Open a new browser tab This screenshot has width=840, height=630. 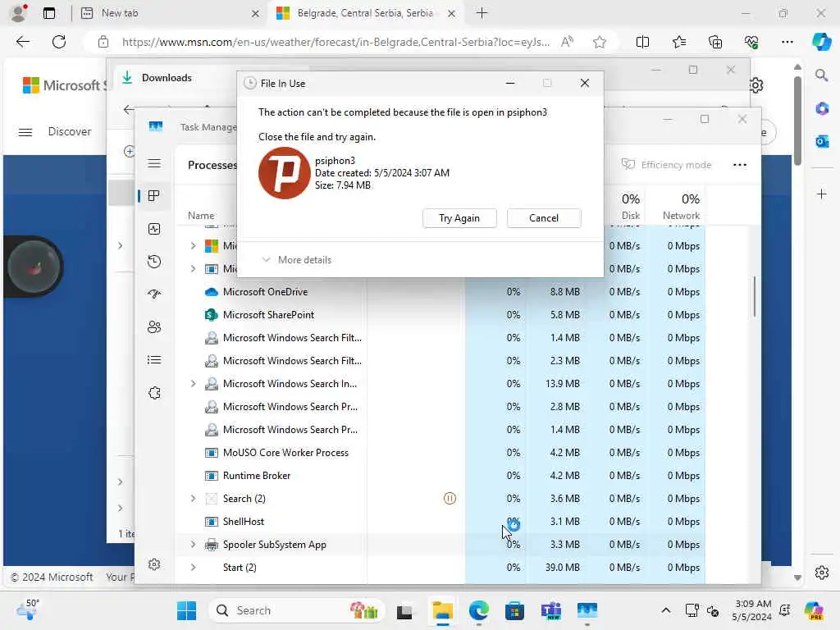tap(482, 13)
